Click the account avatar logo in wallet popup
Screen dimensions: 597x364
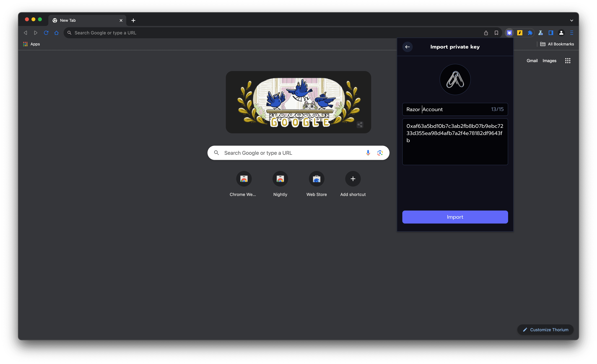coord(455,79)
